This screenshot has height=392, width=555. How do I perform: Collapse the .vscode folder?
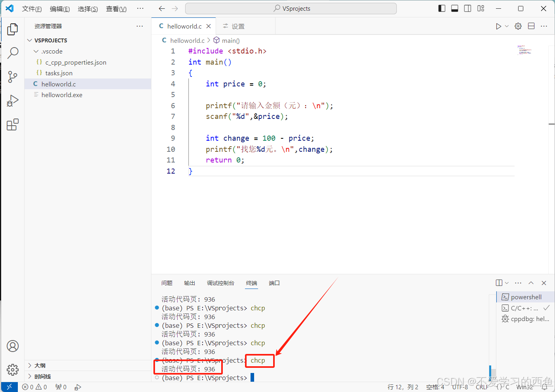point(36,51)
